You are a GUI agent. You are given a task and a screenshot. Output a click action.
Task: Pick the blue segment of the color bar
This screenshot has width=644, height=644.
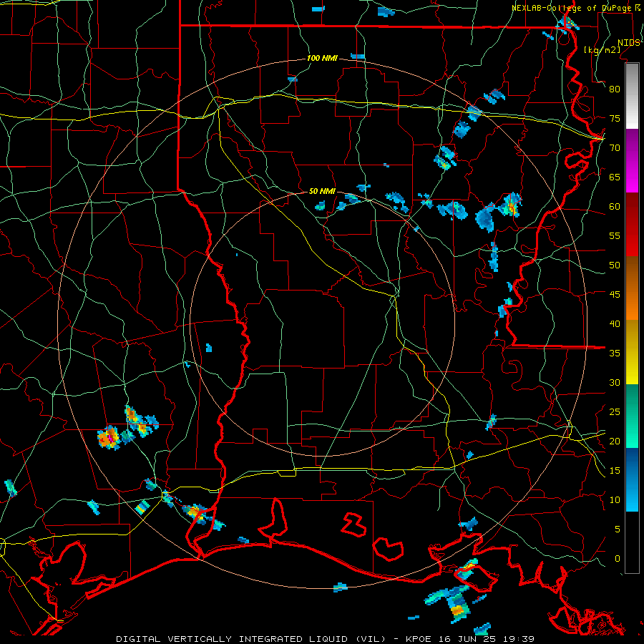click(x=632, y=479)
